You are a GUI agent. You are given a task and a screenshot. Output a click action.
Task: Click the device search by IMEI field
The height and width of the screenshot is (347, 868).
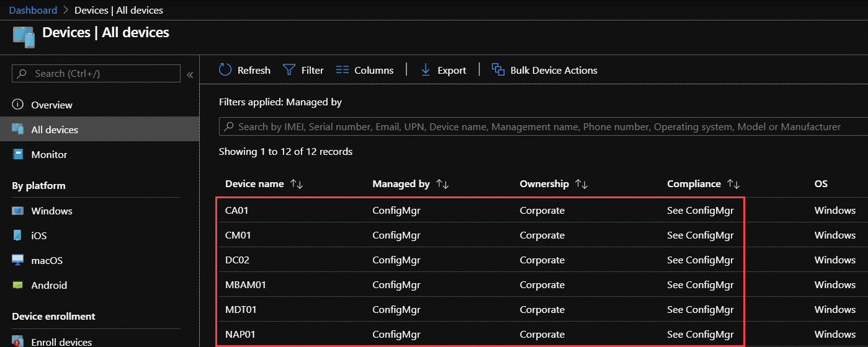(544, 126)
